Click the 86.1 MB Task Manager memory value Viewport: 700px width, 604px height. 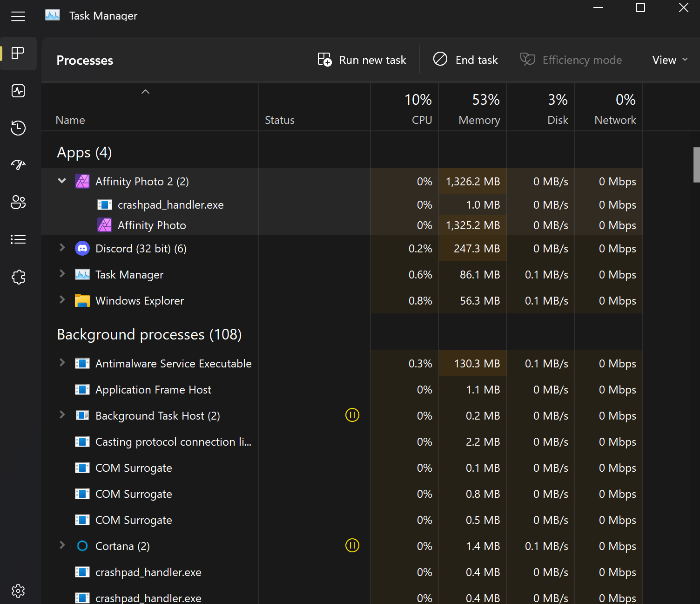(480, 275)
